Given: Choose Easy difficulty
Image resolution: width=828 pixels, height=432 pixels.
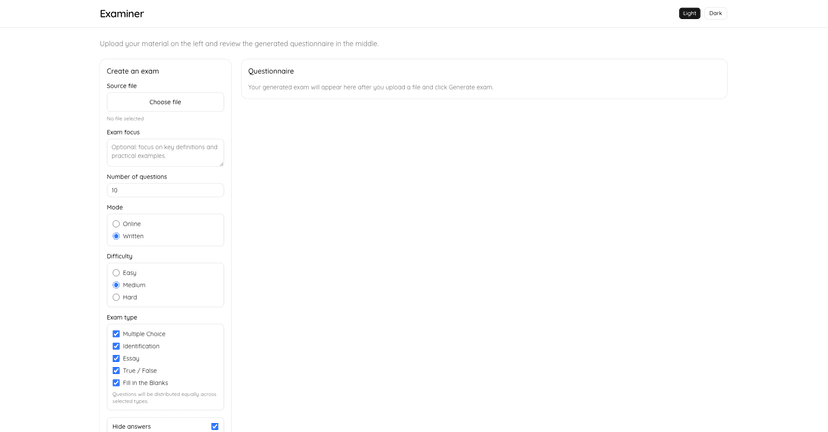Looking at the screenshot, I should [x=116, y=273].
